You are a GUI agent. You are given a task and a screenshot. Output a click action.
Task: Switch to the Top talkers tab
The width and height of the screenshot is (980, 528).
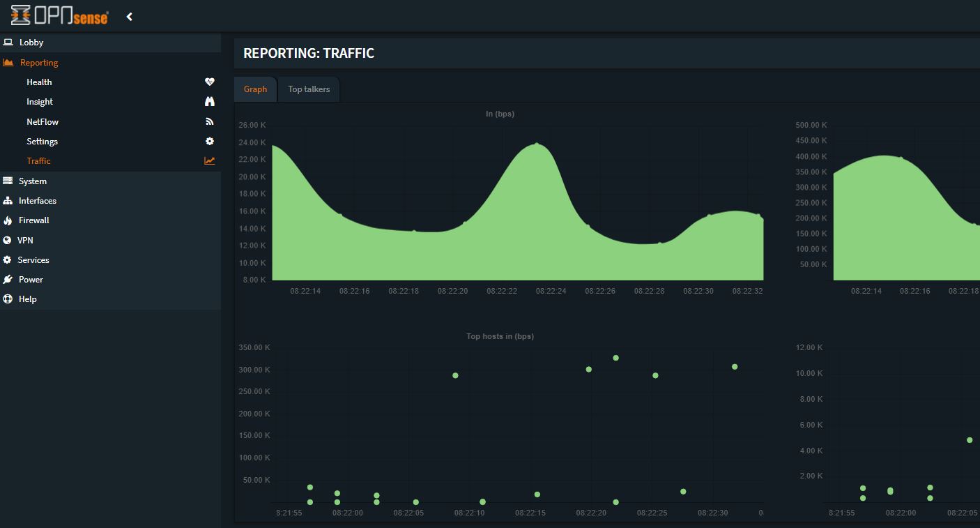click(x=309, y=89)
